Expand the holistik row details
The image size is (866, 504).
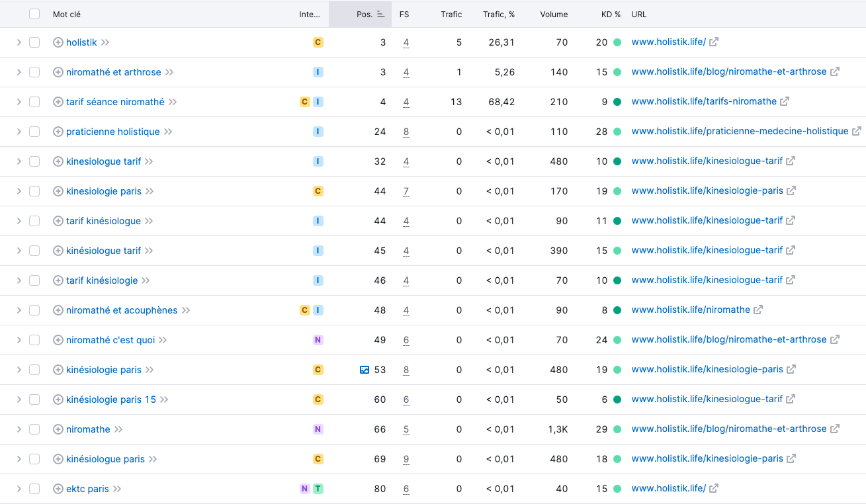(x=19, y=42)
